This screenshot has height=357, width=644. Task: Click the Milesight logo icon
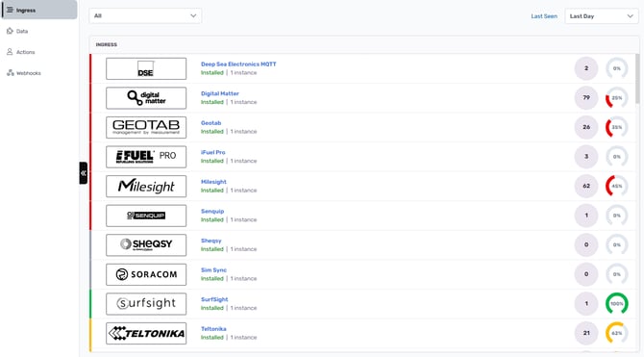(x=146, y=187)
